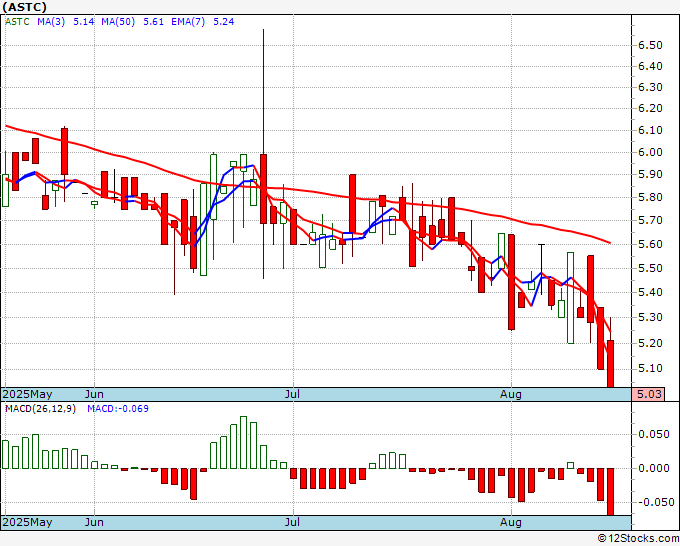This screenshot has width=680, height=546.
Task: Click the 5.60 price axis label
Action: pos(650,244)
